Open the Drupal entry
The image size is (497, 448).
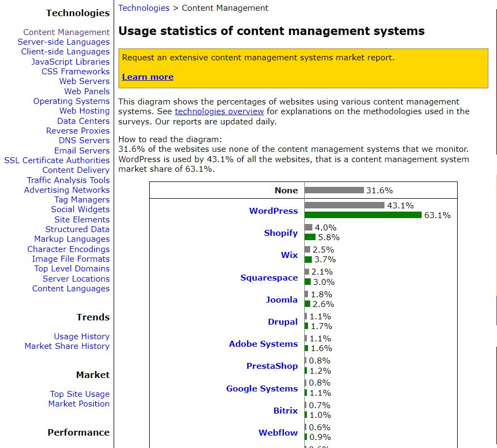coord(283,322)
